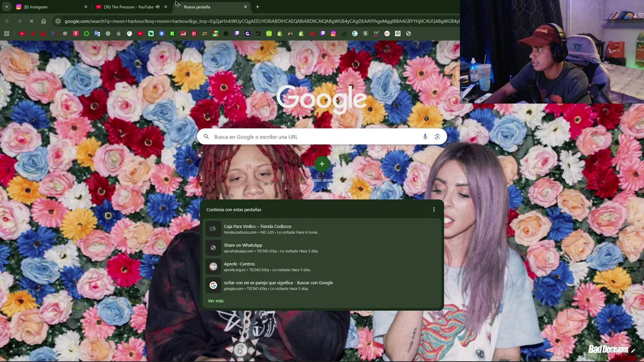Open the purple C bookmark icon
The height and width of the screenshot is (362, 644).
[248, 34]
